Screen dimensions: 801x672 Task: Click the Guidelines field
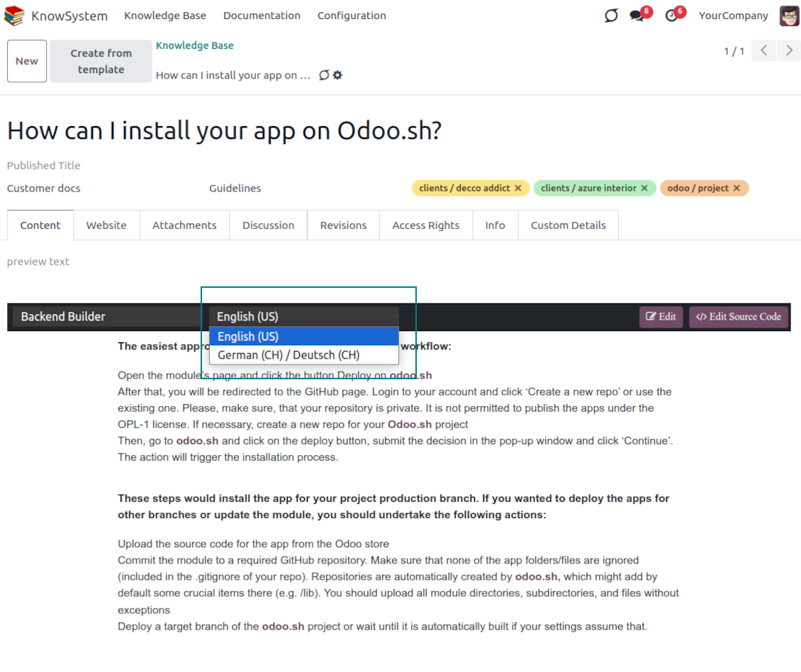pyautogui.click(x=235, y=189)
